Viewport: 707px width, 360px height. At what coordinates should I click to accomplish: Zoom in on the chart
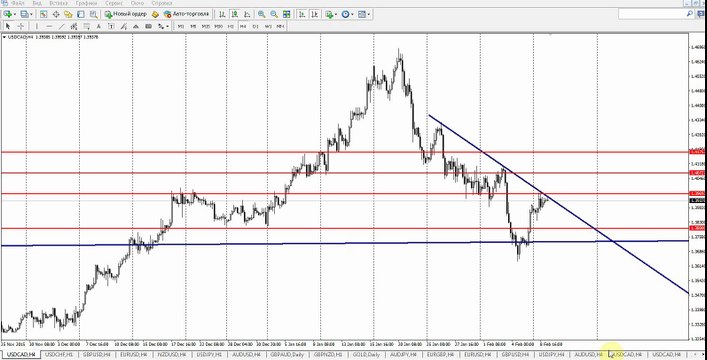point(262,14)
